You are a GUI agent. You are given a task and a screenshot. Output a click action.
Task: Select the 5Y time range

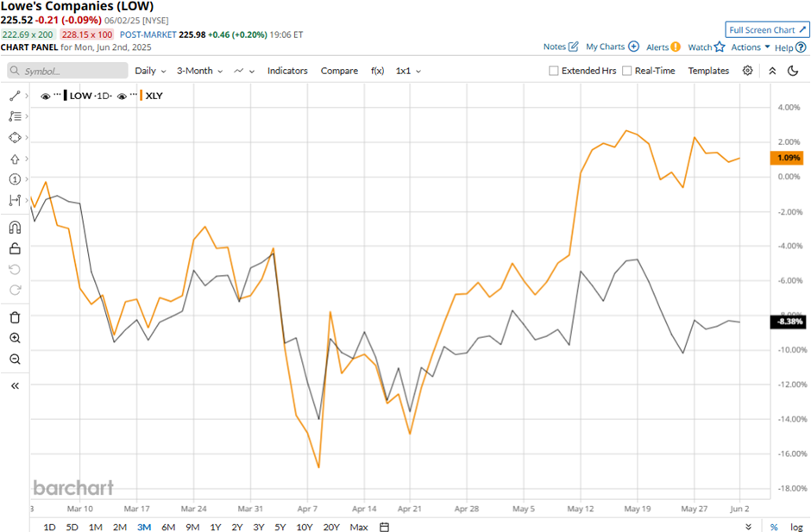(x=280, y=527)
